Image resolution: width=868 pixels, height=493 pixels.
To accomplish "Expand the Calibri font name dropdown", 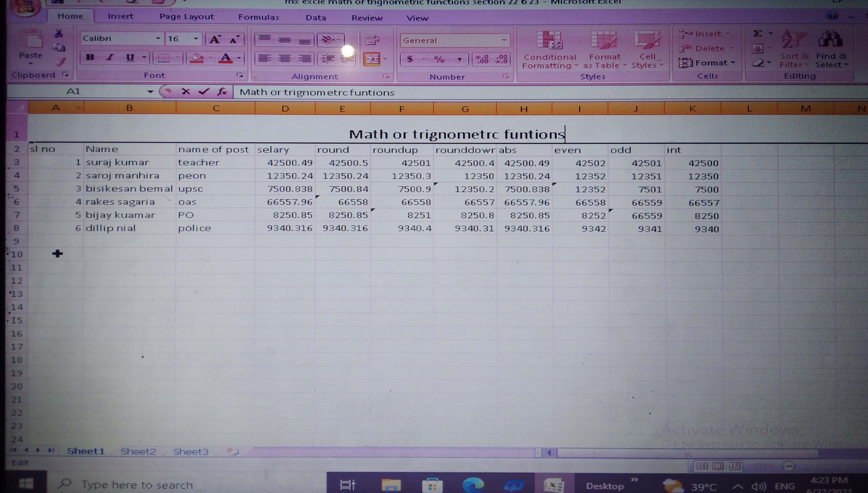I will tap(158, 39).
